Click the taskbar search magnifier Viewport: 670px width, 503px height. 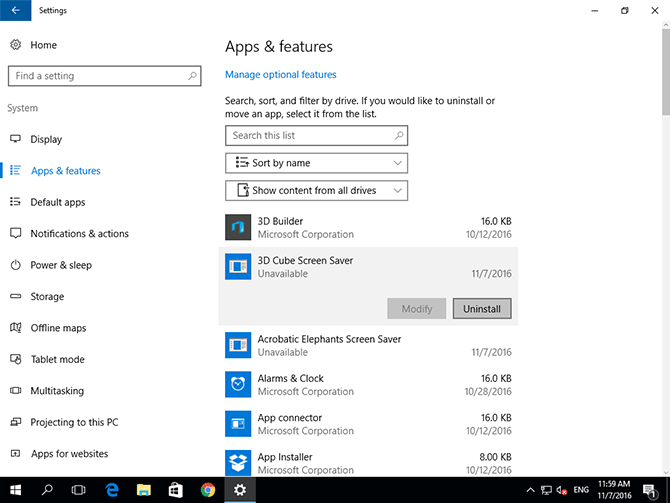pos(47,490)
